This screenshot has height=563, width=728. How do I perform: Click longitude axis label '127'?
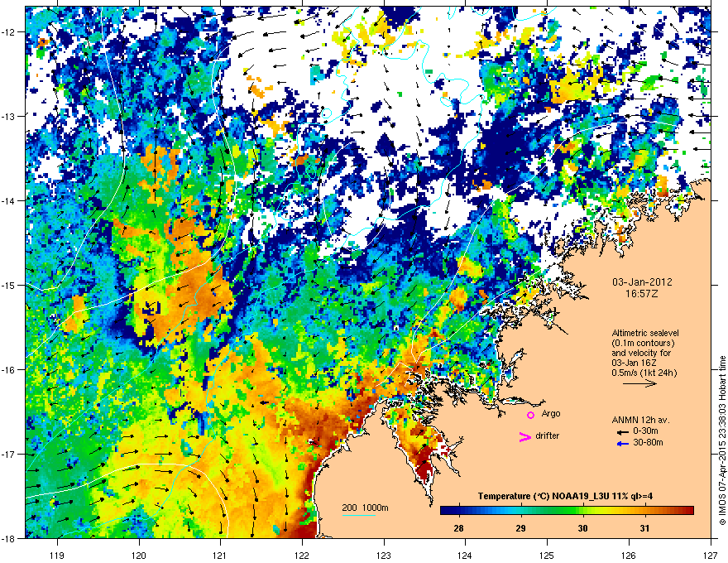[x=711, y=555]
